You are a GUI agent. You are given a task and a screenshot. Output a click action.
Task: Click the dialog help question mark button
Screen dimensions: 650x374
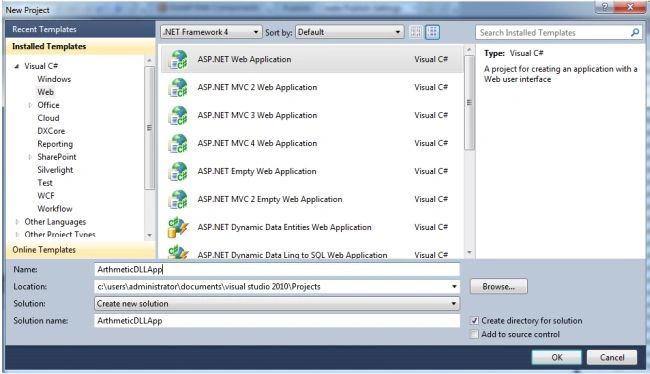click(x=605, y=7)
